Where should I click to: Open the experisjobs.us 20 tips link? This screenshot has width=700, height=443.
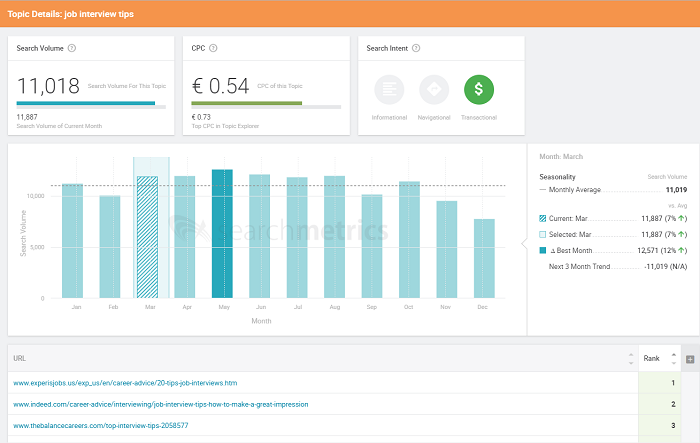point(125,382)
